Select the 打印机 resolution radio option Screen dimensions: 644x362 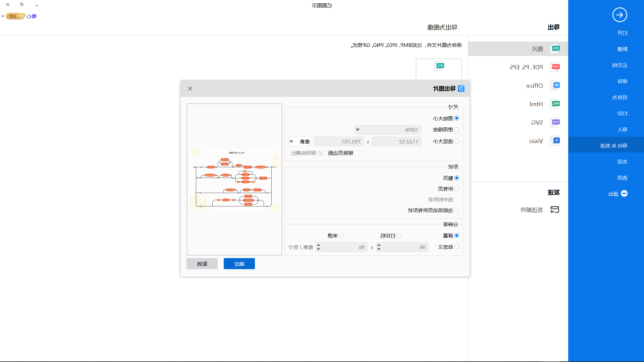(399, 236)
